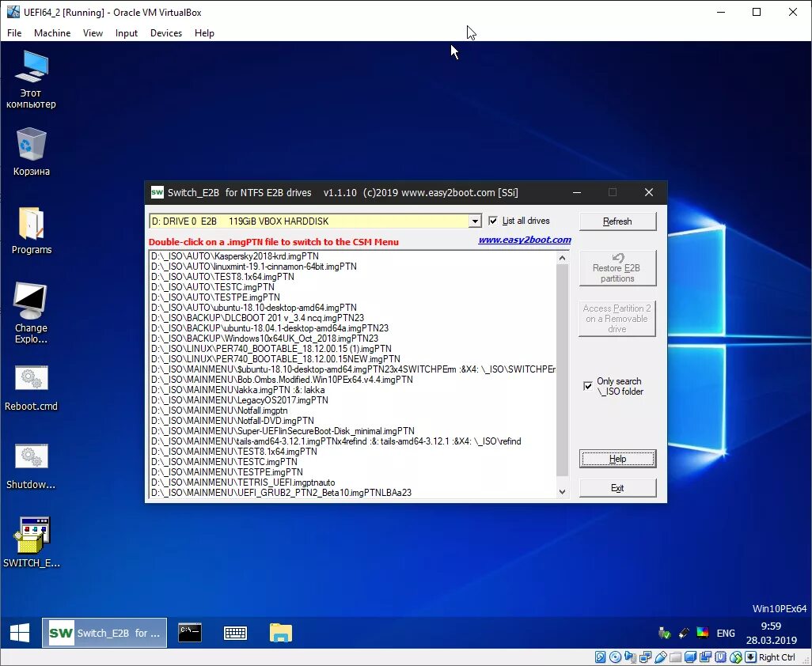Screen dimensions: 812x666
Task: Click the VirtualBox shared folders status icon
Action: click(x=675, y=657)
